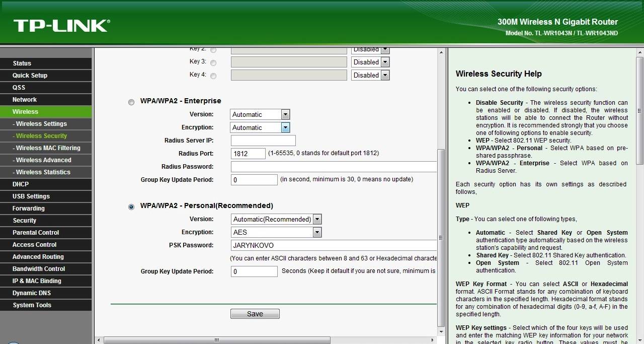644x344 pixels.
Task: Click the Radius Server IP field
Action: tap(263, 141)
